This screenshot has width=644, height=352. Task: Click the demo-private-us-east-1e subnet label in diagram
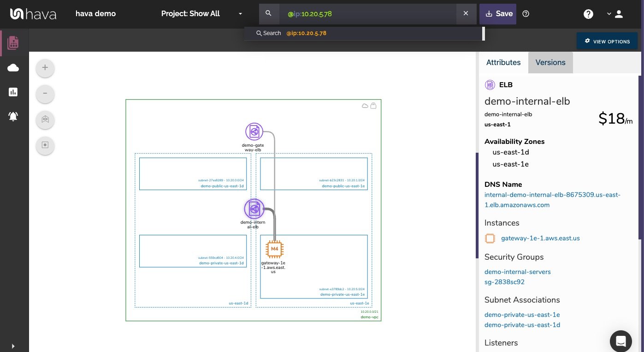tap(343, 294)
